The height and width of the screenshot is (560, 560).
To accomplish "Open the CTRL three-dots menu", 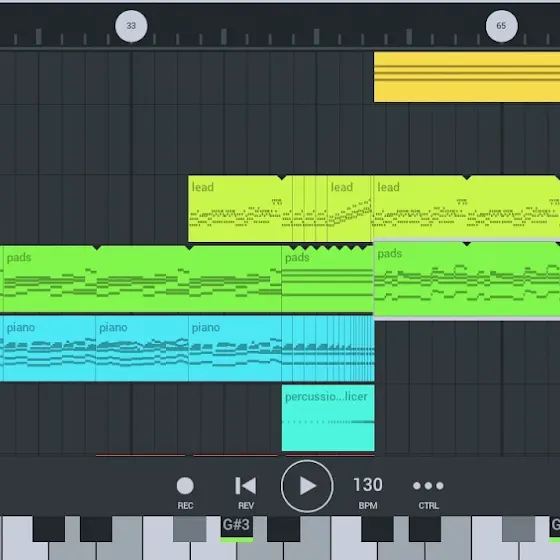I will point(428,492).
